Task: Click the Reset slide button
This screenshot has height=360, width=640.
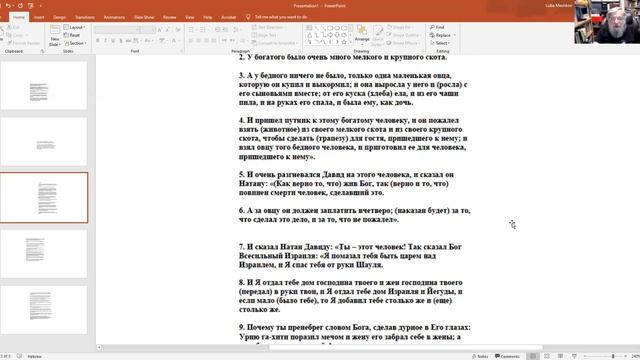Action: (72, 35)
